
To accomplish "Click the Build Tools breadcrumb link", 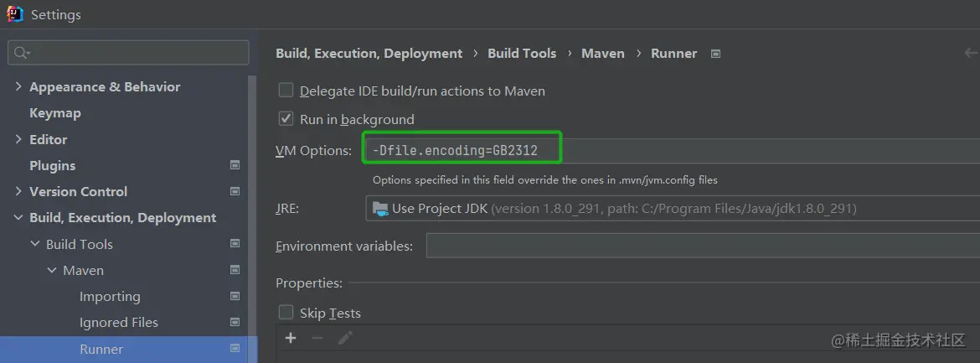I will pyautogui.click(x=522, y=54).
